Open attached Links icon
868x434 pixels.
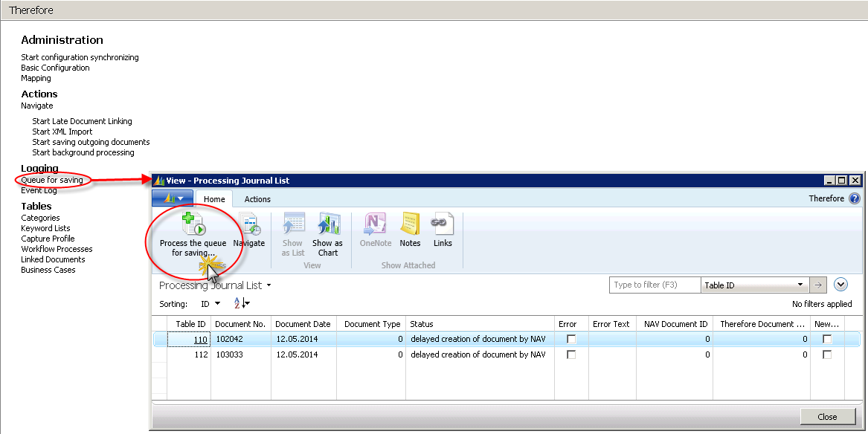pos(443,224)
